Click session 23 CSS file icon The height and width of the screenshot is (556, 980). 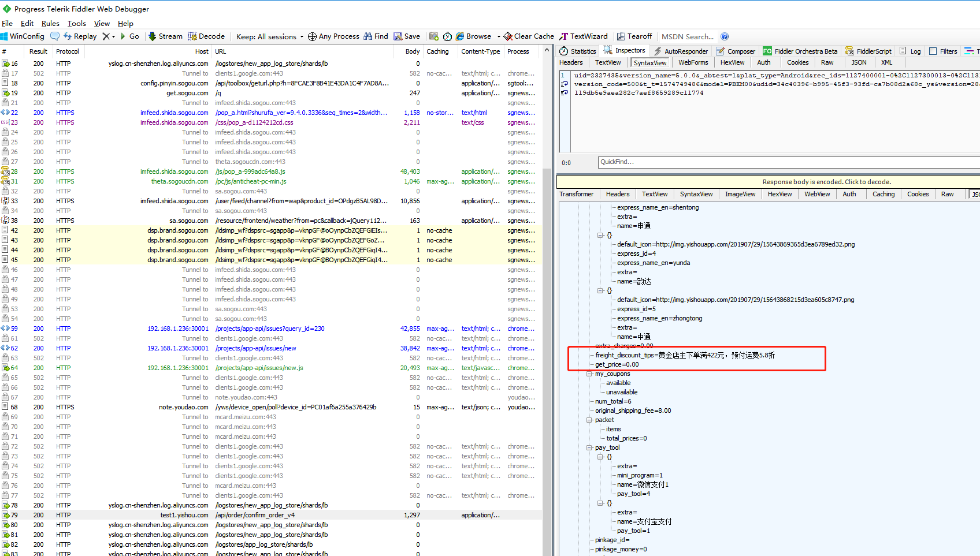coord(5,122)
